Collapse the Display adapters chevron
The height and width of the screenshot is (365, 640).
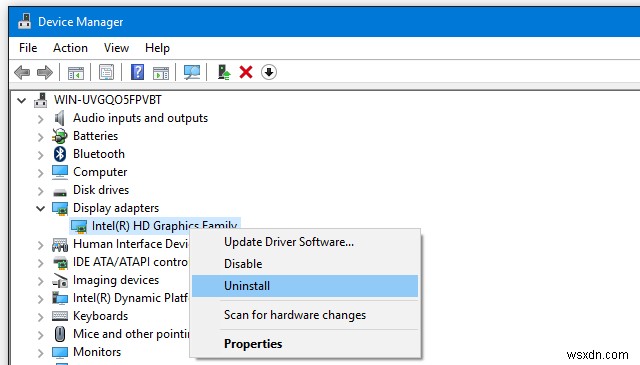point(40,209)
